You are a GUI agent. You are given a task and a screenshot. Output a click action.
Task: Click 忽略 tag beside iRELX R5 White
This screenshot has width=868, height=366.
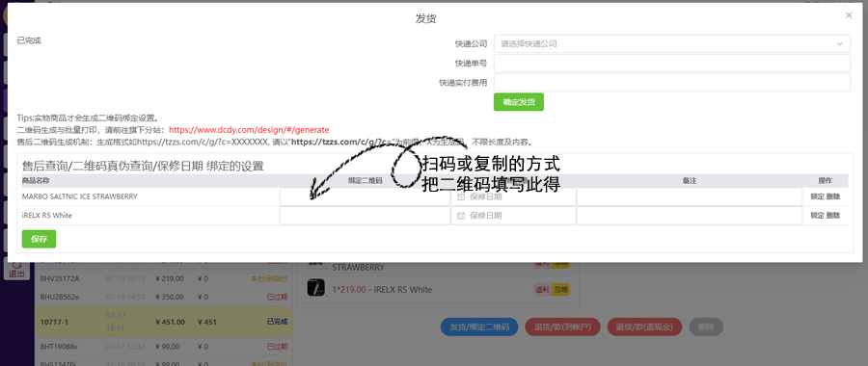[560, 289]
